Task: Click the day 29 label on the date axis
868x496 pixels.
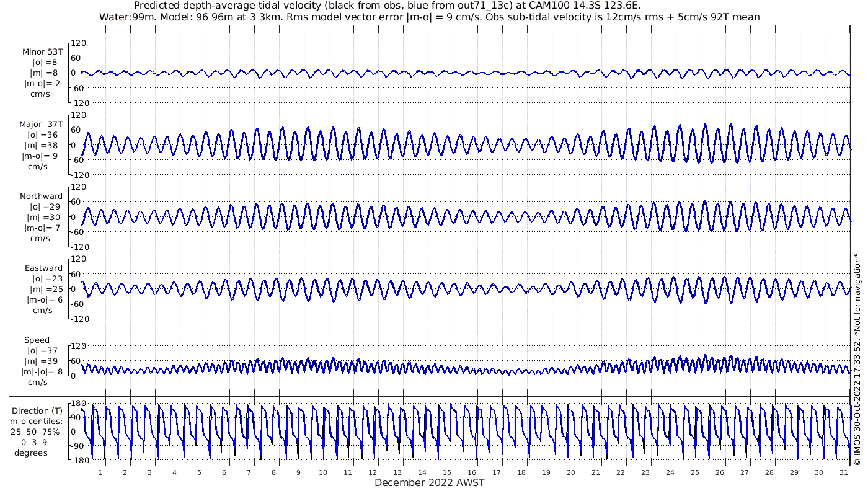Action: [x=794, y=472]
